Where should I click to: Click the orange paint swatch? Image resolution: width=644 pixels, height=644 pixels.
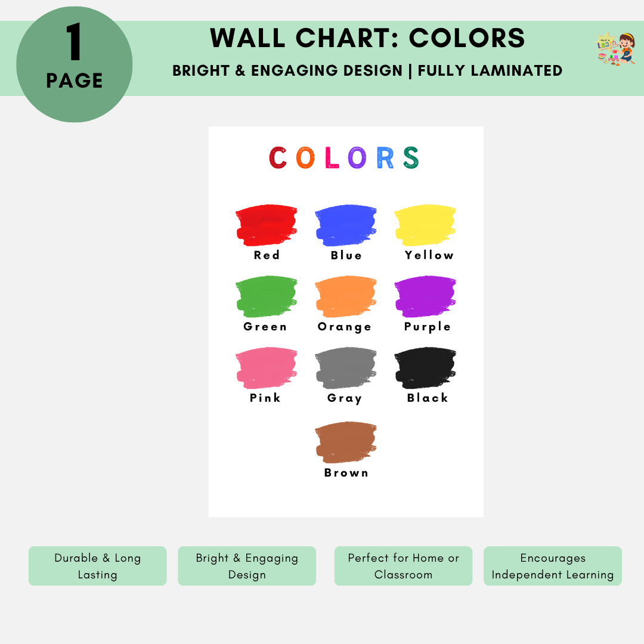point(345,296)
